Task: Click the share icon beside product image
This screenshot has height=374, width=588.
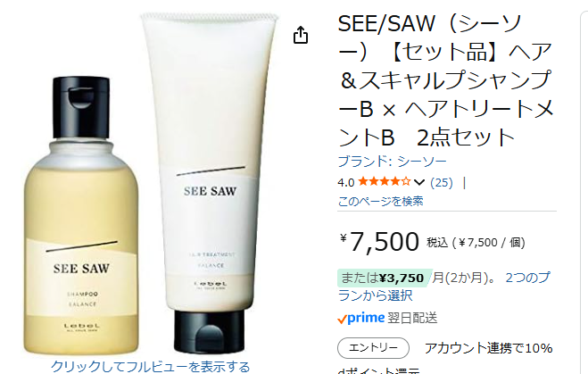Action: [x=301, y=35]
